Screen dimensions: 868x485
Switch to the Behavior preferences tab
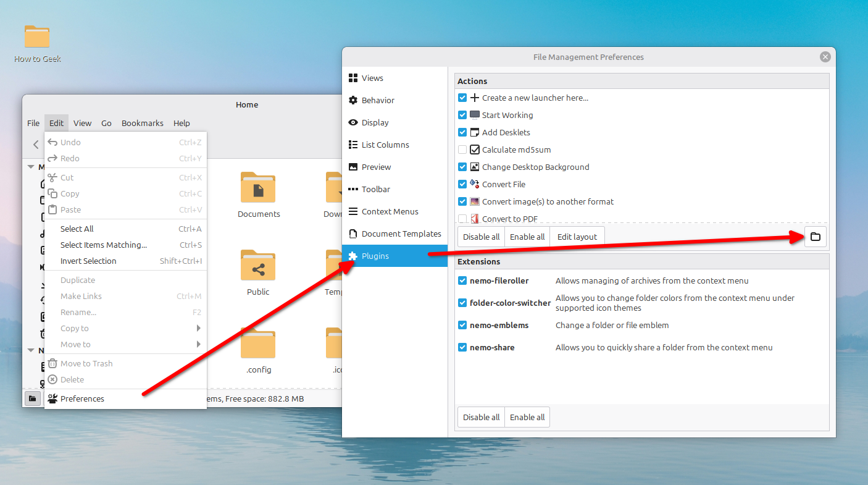click(394, 100)
